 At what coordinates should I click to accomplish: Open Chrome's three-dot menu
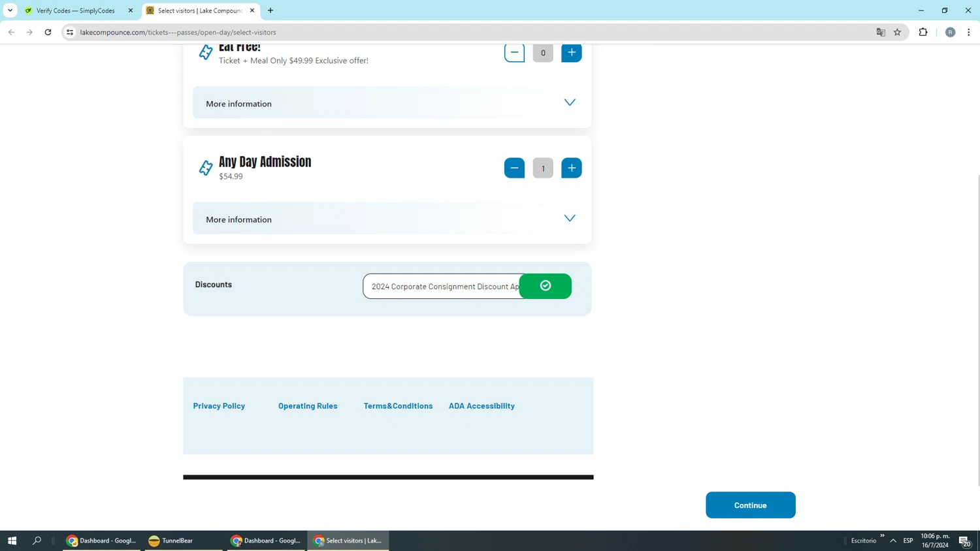click(969, 32)
